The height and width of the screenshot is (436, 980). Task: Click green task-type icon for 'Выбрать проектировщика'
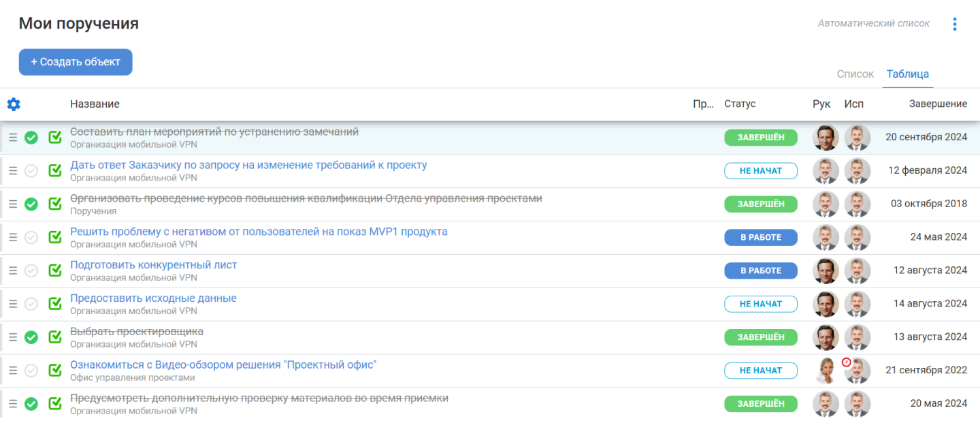[x=55, y=337]
